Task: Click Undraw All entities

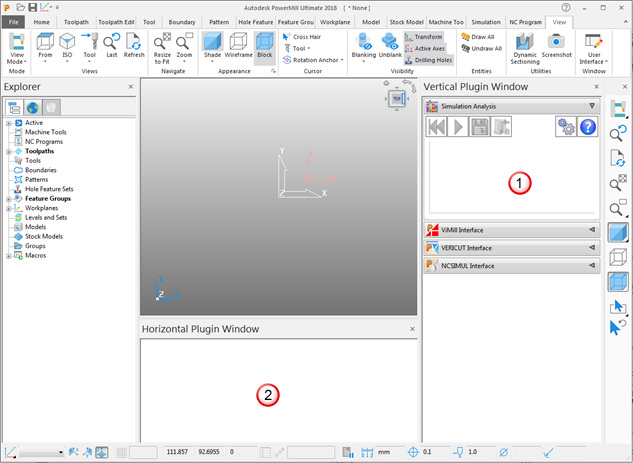Action: click(482, 48)
